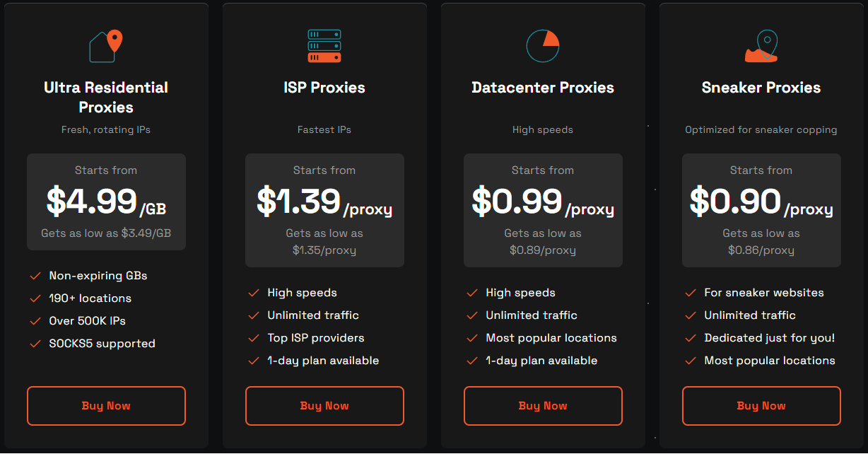The image size is (868, 454).
Task: Select Buy Now for Datacenter Proxies
Action: (x=543, y=405)
